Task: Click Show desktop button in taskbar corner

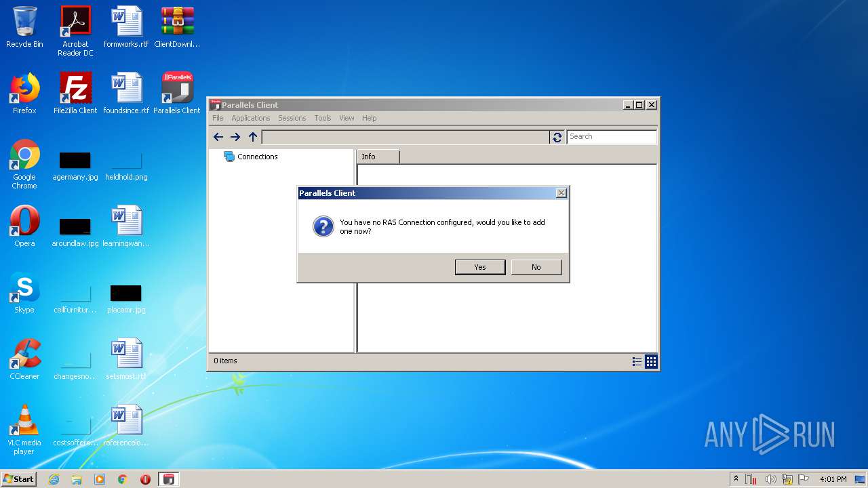Action: [x=860, y=479]
